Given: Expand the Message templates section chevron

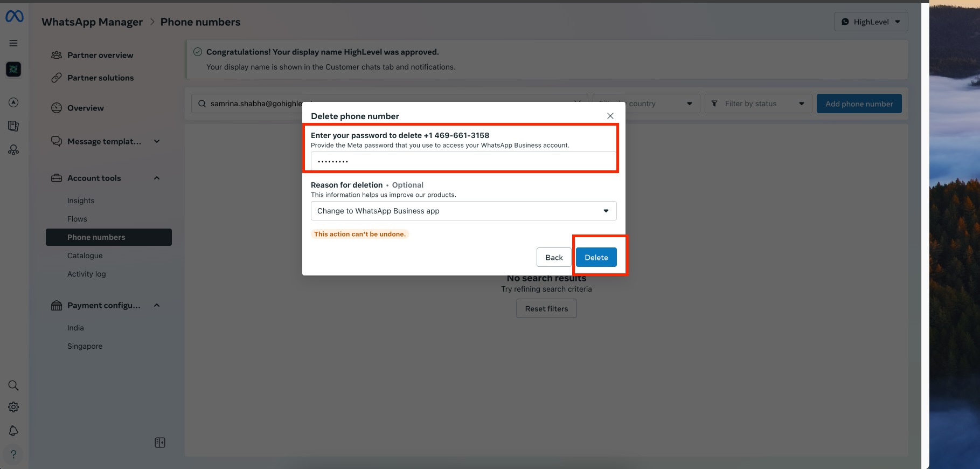Looking at the screenshot, I should [157, 141].
